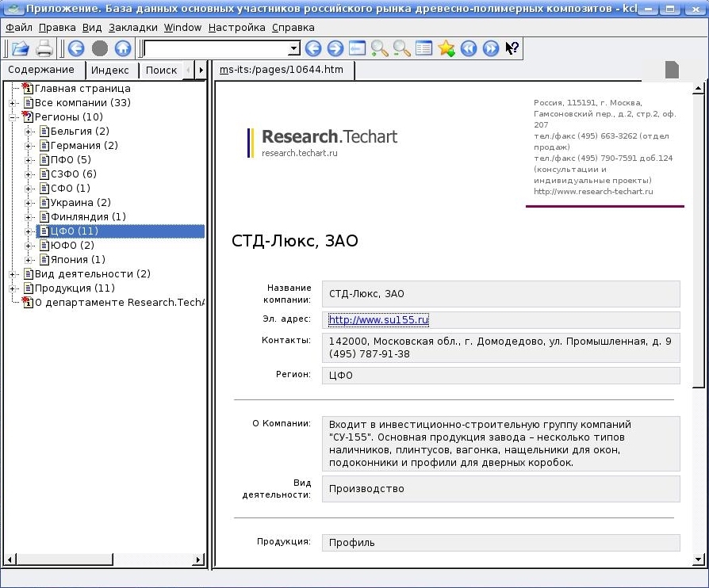Expand the Вид деятельности (2) node
The image size is (709, 588).
(x=13, y=274)
